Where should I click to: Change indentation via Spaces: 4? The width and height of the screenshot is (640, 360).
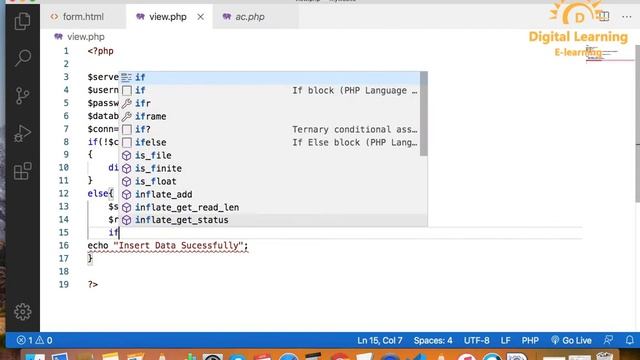click(433, 340)
